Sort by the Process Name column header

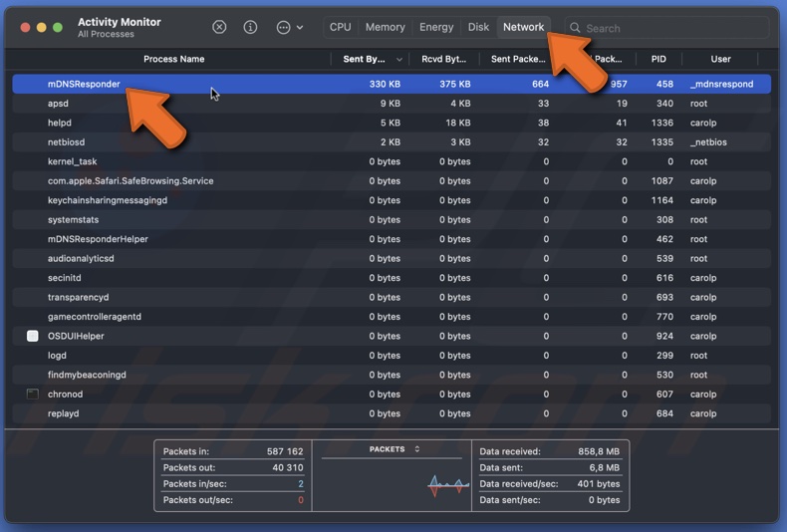[x=173, y=59]
